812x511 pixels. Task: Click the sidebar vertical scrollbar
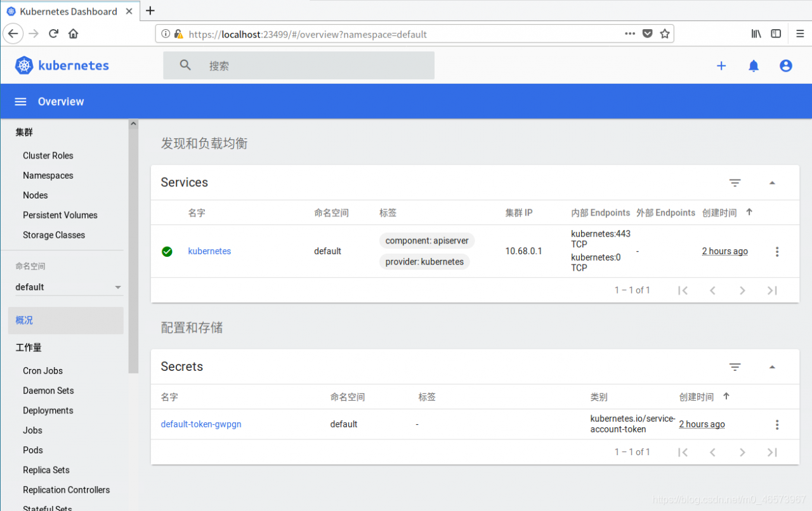(133, 247)
